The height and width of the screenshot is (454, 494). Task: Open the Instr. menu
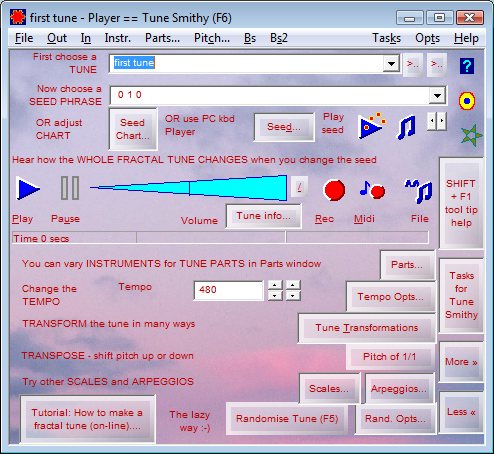pos(118,38)
